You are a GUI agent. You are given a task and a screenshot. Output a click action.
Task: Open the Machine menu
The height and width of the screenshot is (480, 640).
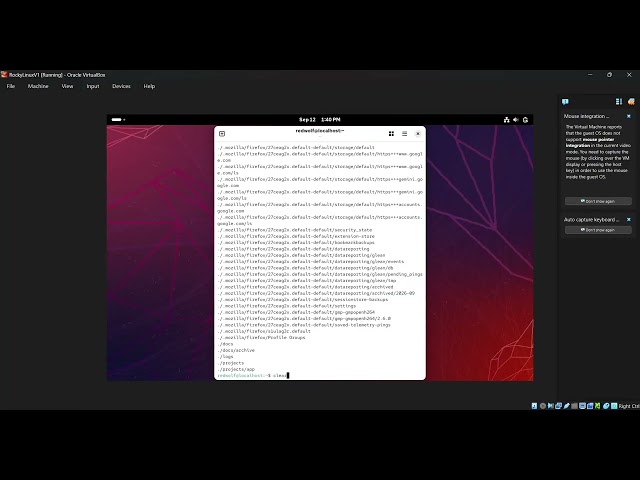[x=38, y=86]
